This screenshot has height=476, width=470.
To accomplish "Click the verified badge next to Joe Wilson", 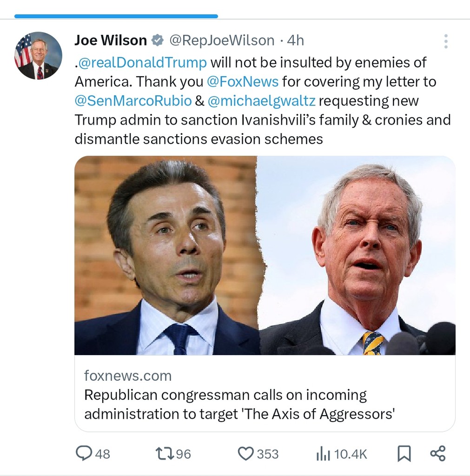I will (x=158, y=41).
